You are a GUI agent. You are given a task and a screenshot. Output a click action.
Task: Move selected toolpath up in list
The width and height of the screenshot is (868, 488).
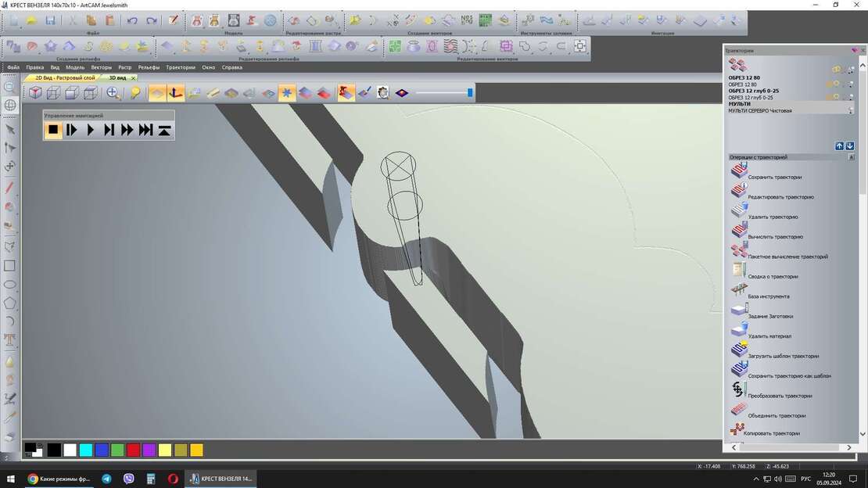pos(839,146)
